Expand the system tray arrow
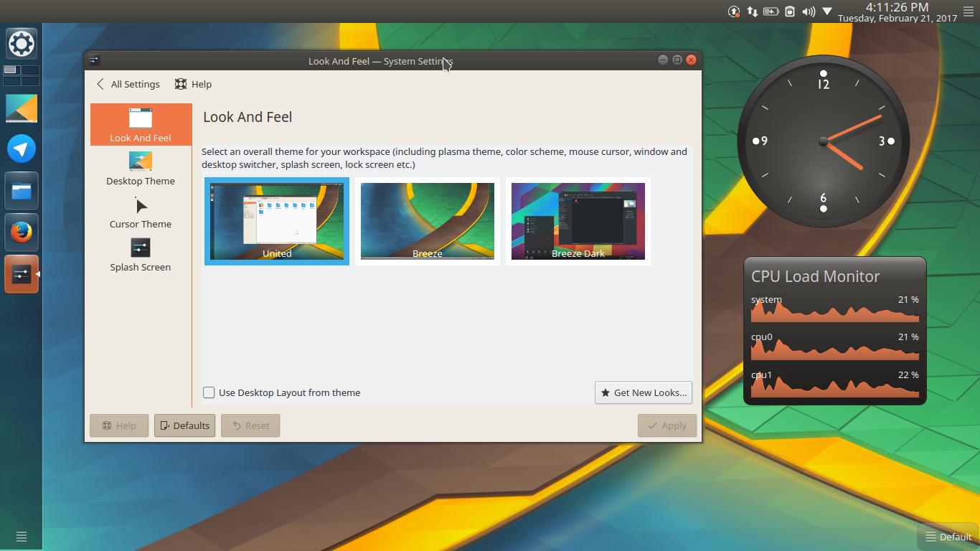Viewport: 980px width, 551px height. click(x=827, y=11)
